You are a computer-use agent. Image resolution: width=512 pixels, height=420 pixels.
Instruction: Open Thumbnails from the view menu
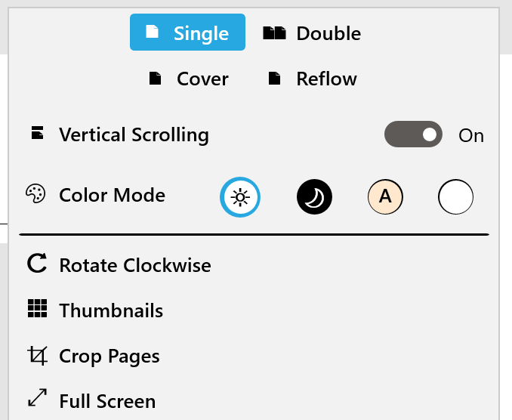click(111, 310)
